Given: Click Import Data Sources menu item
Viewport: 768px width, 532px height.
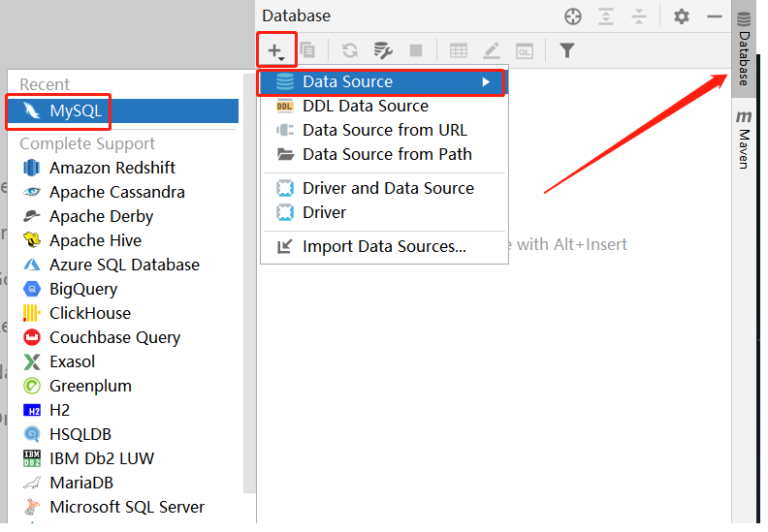Looking at the screenshot, I should click(385, 247).
